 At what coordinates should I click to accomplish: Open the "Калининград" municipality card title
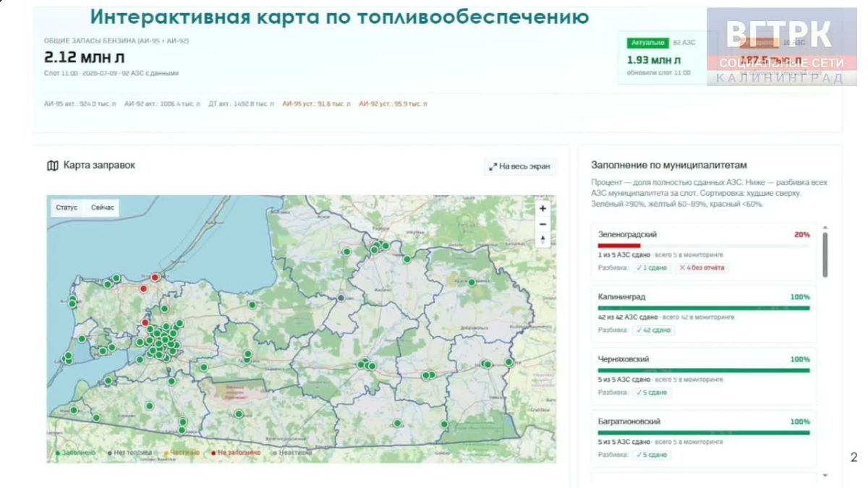pos(622,297)
